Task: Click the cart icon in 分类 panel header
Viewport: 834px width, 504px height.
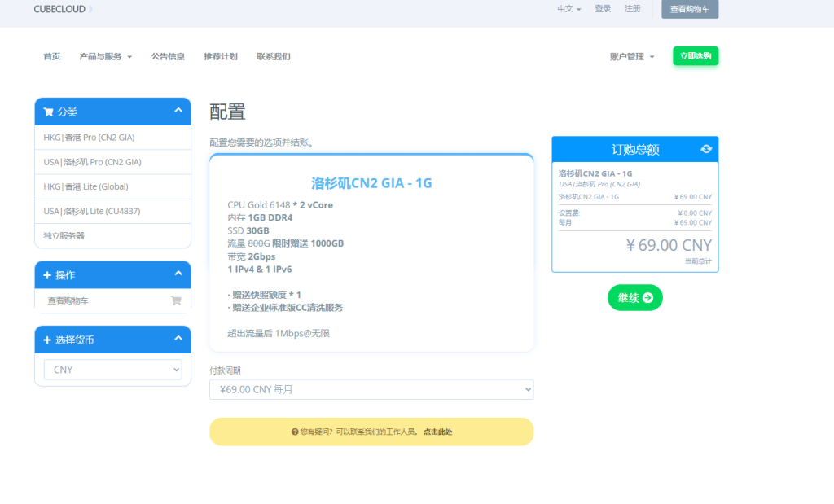Action: (x=48, y=112)
